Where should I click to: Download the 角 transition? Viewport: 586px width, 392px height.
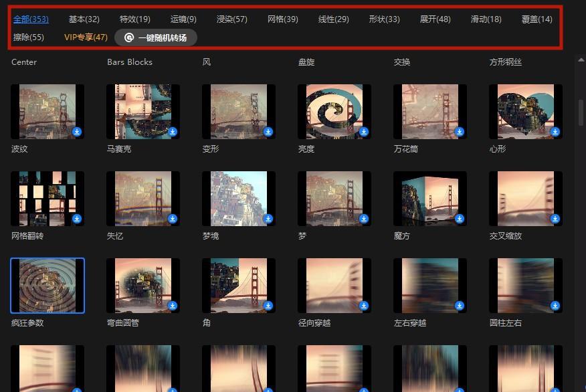(268, 306)
